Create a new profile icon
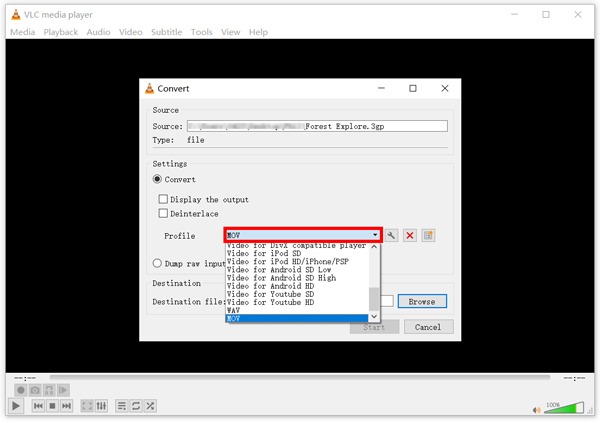 (x=428, y=235)
